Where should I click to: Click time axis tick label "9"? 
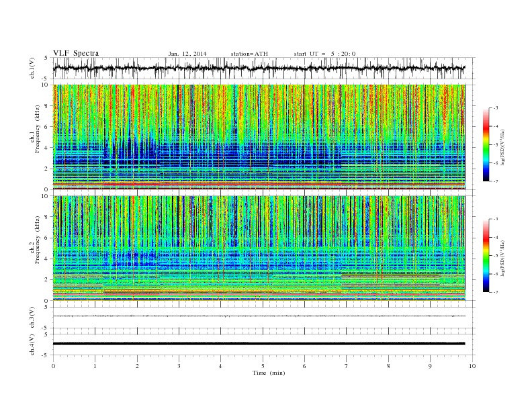pyautogui.click(x=430, y=366)
